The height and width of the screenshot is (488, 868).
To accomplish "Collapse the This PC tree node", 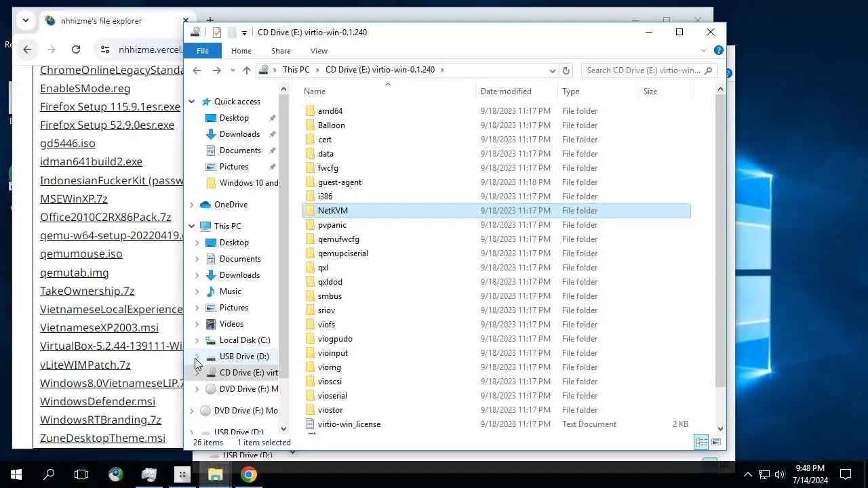I will click(x=192, y=226).
